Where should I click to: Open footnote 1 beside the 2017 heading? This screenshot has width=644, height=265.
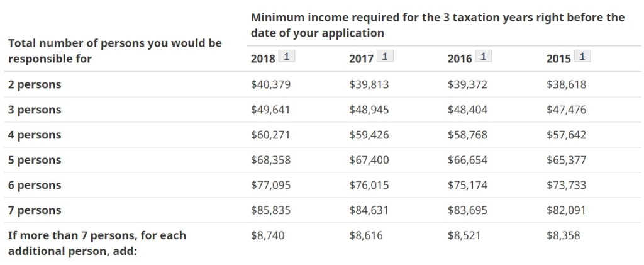pos(384,57)
